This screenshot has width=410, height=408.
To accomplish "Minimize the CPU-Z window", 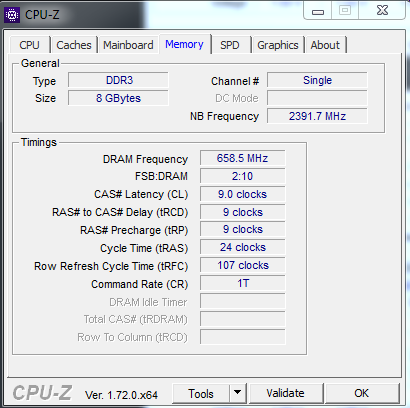I will [318, 11].
